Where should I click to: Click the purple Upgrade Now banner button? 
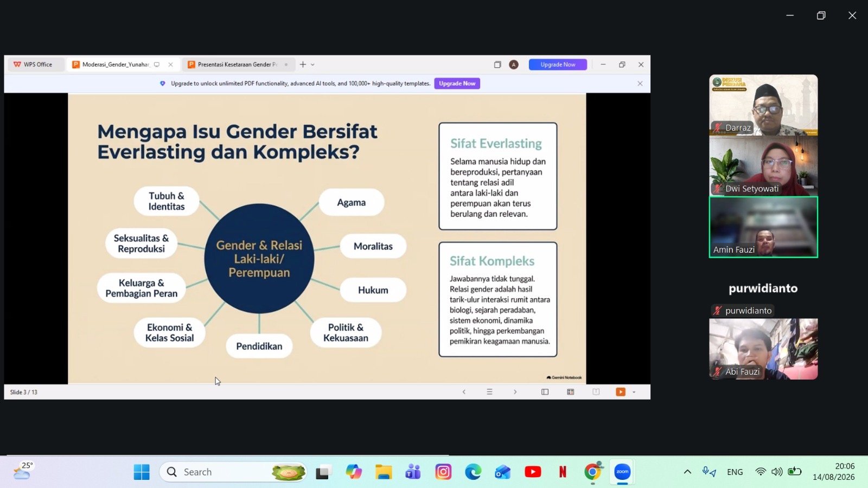click(457, 84)
